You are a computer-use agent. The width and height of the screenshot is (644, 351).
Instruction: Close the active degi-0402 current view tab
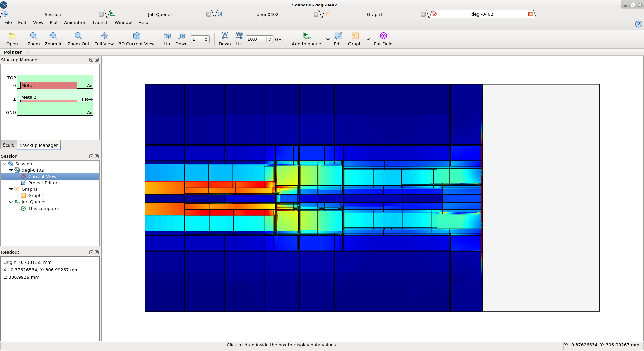click(531, 14)
